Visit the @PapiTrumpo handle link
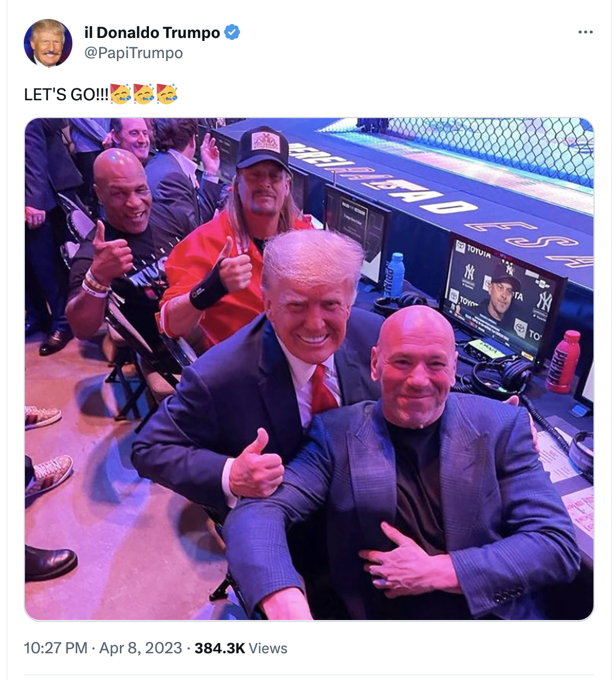Viewport: 616px width, 680px height. click(x=134, y=53)
